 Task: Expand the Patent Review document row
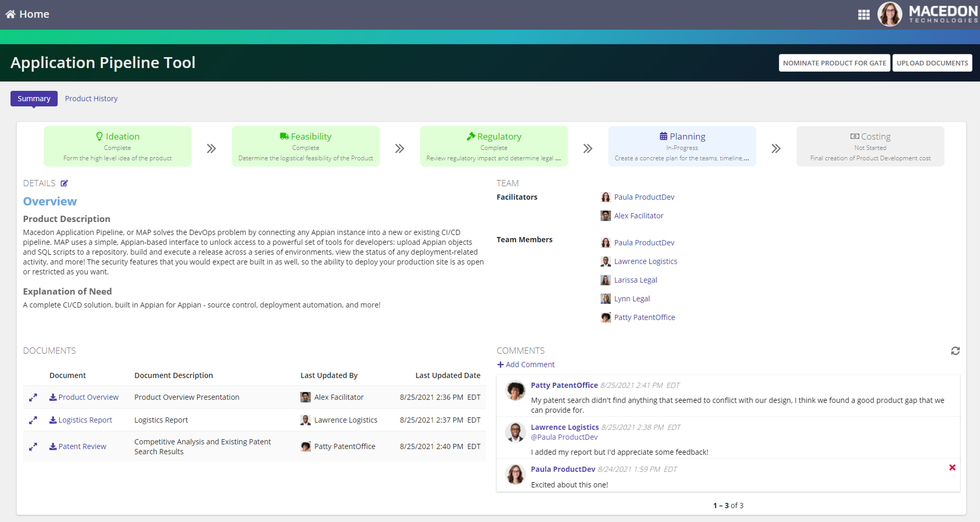coord(33,447)
